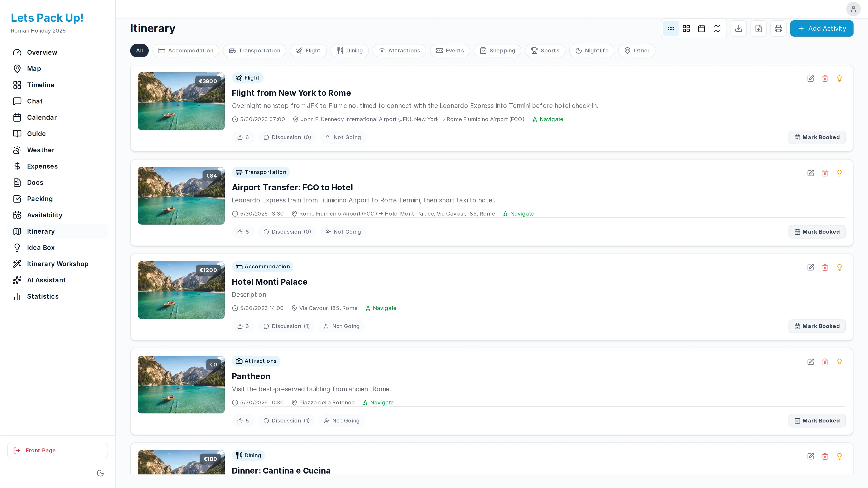Delete the Flight from New York activity
The width and height of the screenshot is (868, 488).
(x=825, y=79)
